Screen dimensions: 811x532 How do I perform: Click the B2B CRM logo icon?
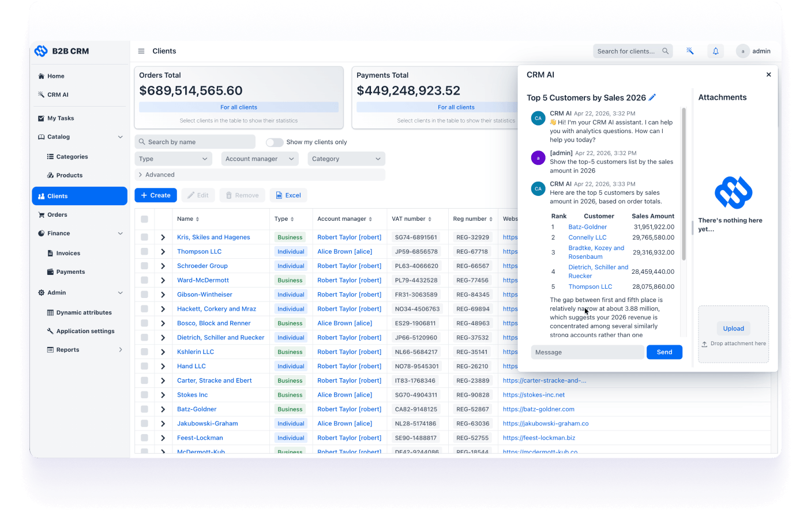coord(41,51)
